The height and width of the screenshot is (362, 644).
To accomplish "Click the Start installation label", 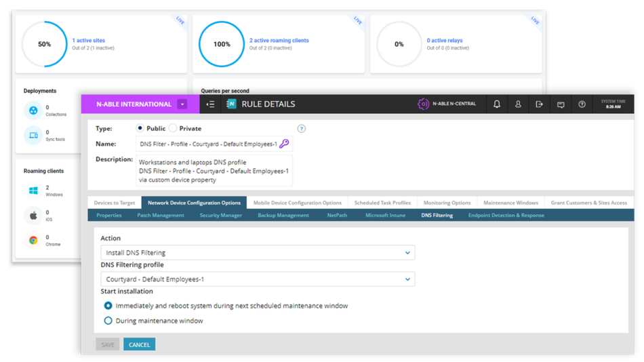I will (x=127, y=291).
